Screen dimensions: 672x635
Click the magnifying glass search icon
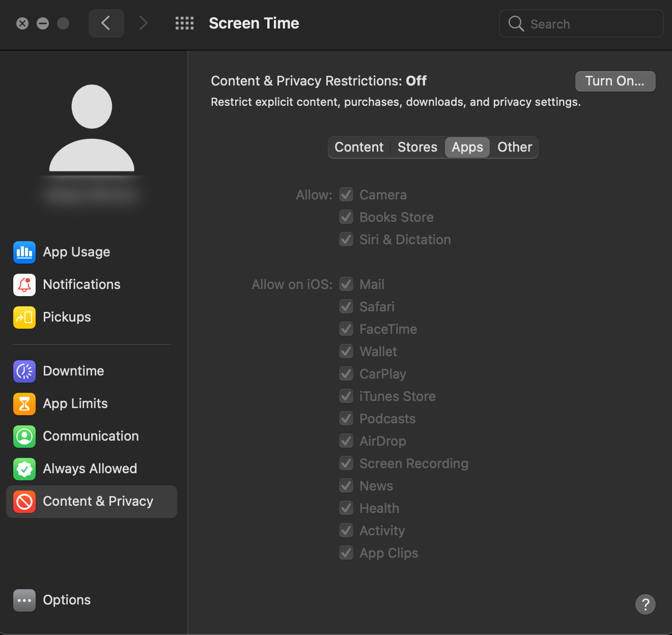pyautogui.click(x=516, y=23)
